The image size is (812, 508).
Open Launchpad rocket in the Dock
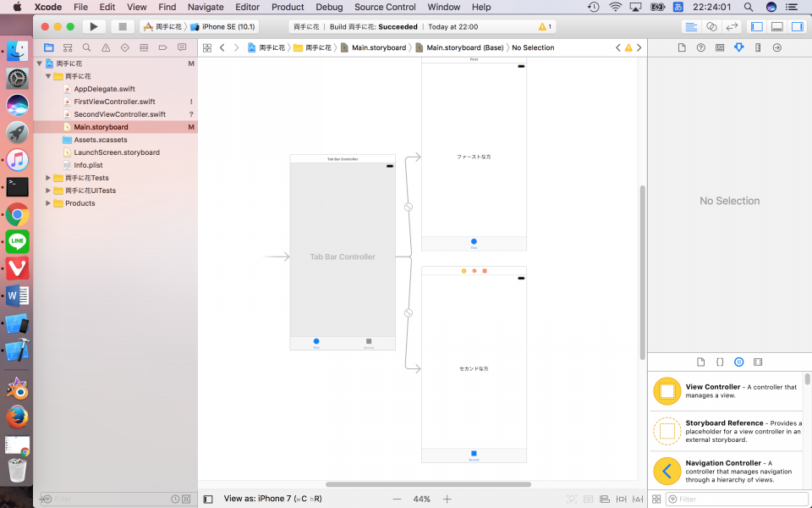tap(17, 132)
